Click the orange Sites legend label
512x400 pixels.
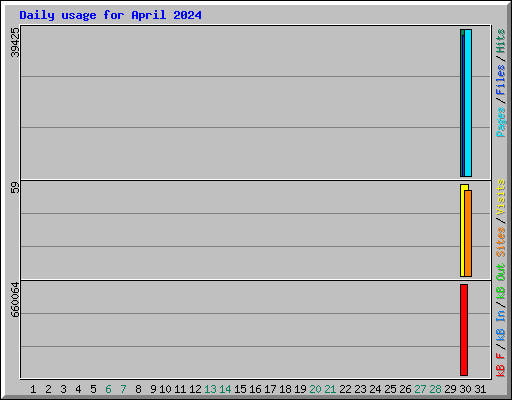pos(501,242)
